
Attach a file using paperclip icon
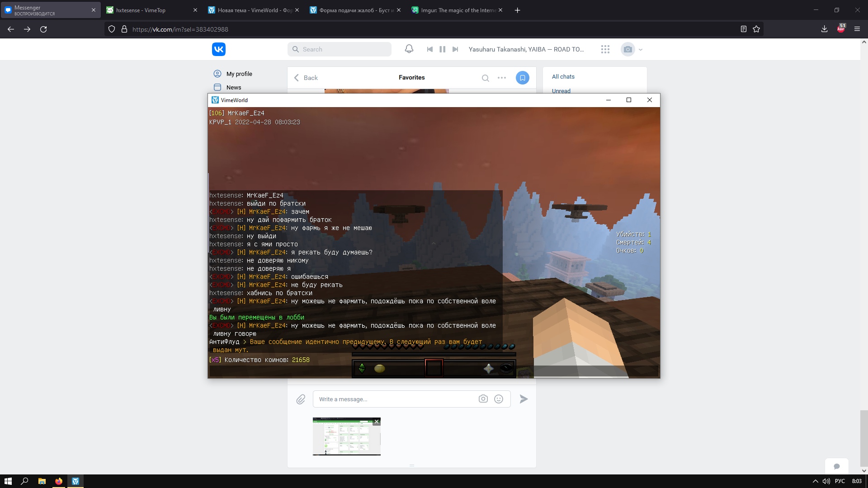pos(301,399)
